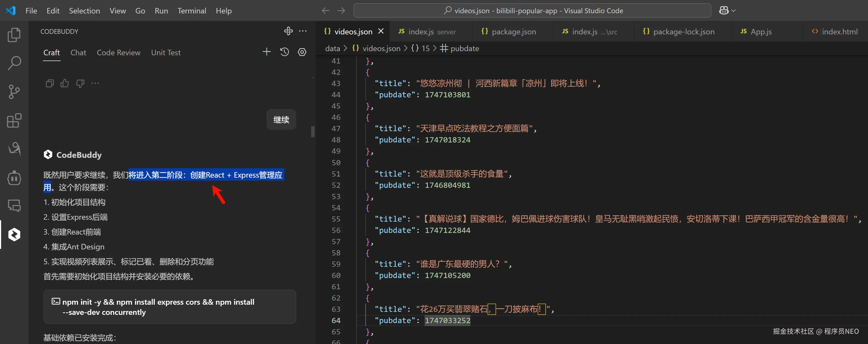The image size is (868, 344).
Task: Copy the response with copy icon
Action: pyautogui.click(x=50, y=83)
